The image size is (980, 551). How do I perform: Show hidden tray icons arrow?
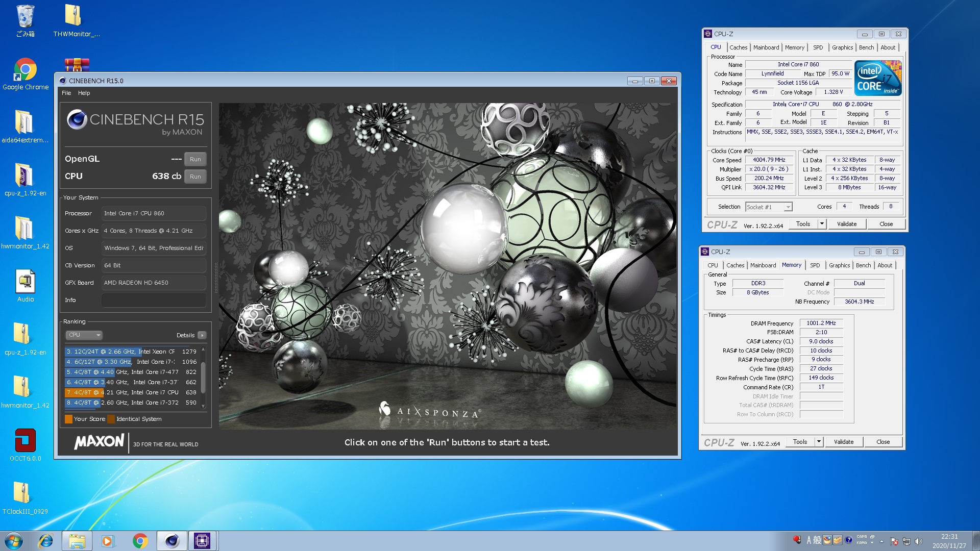pos(881,541)
